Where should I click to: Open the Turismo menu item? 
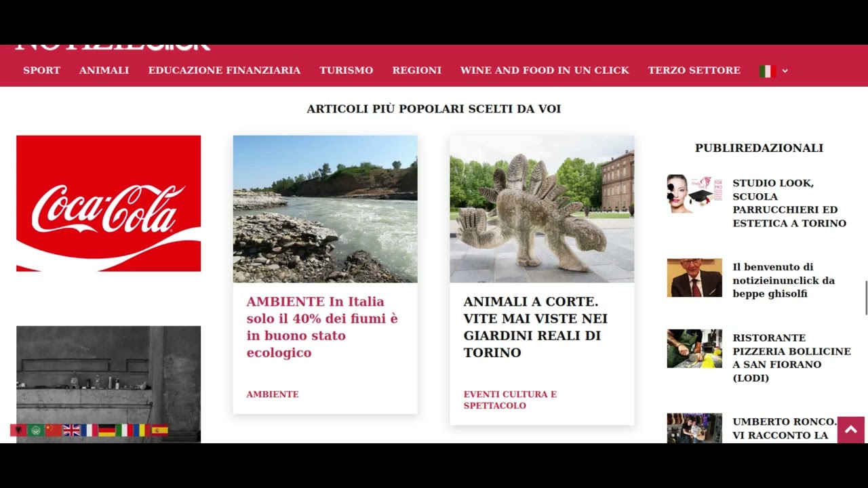(x=347, y=70)
